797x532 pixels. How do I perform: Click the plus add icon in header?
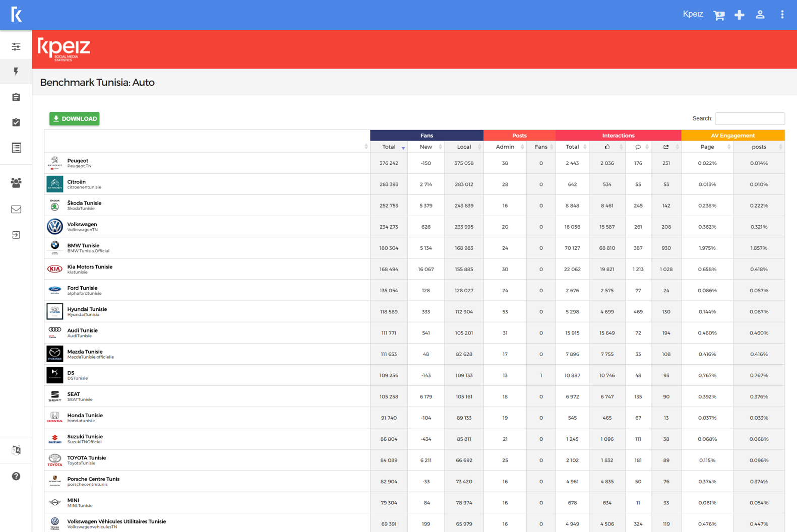point(740,15)
